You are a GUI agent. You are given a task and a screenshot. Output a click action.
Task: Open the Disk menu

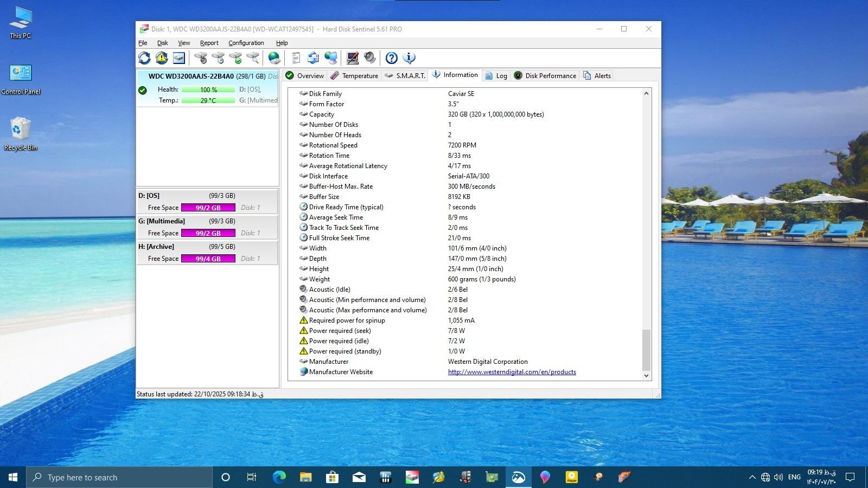[162, 43]
